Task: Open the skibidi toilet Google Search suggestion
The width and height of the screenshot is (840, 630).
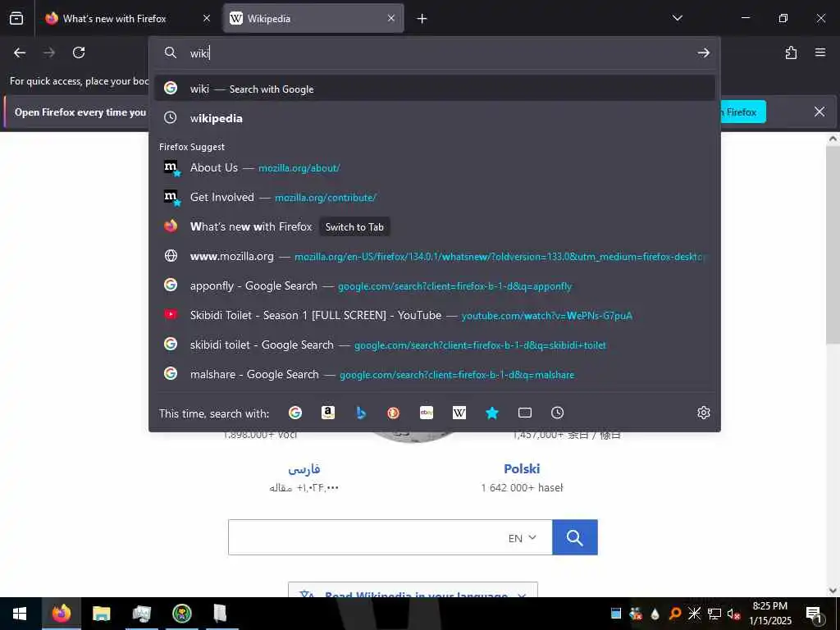Action: pos(435,345)
